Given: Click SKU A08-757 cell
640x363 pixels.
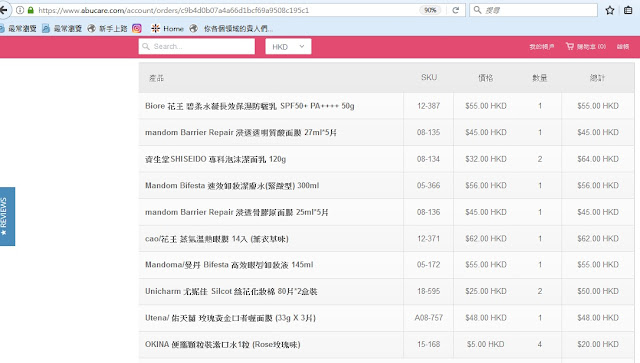Looking at the screenshot, I should pyautogui.click(x=429, y=318).
